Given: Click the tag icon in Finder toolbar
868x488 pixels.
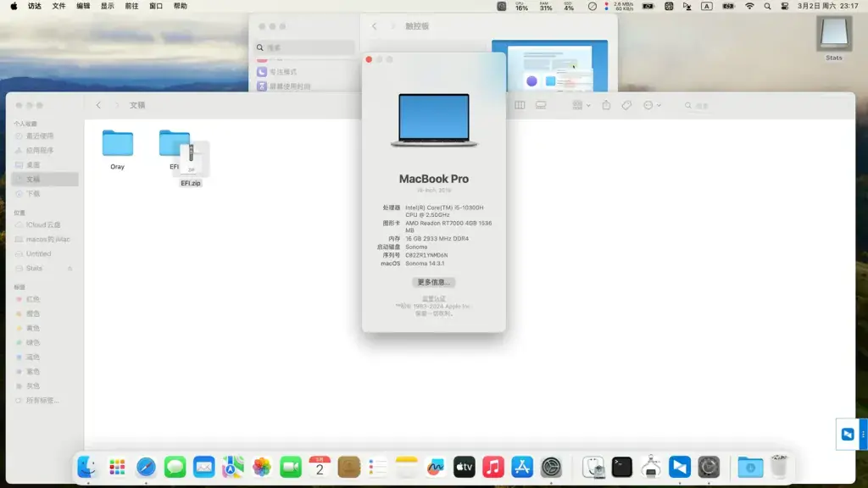Looking at the screenshot, I should click(x=626, y=105).
